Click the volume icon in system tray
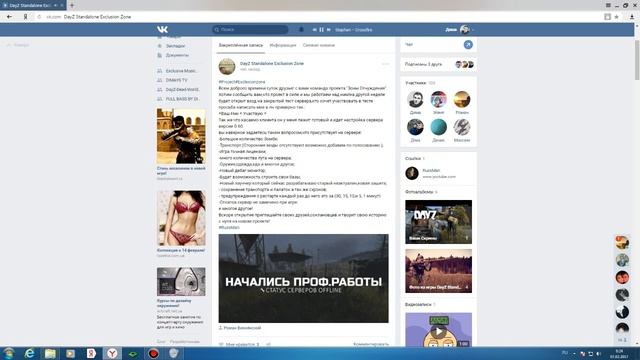This screenshot has width=640, height=360. point(598,353)
